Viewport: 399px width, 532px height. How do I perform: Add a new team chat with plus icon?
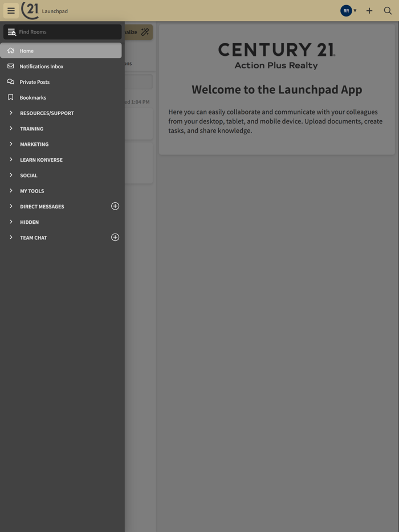(115, 237)
